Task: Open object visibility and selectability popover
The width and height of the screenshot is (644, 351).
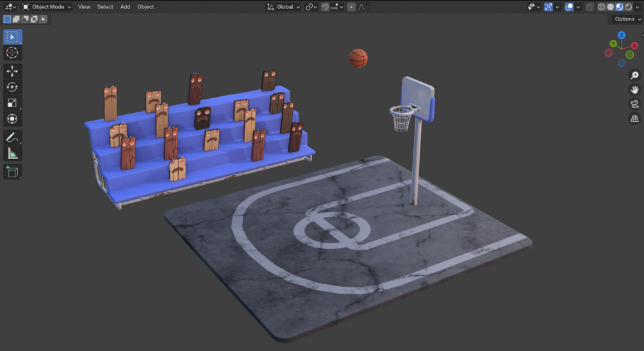Action: click(x=534, y=6)
